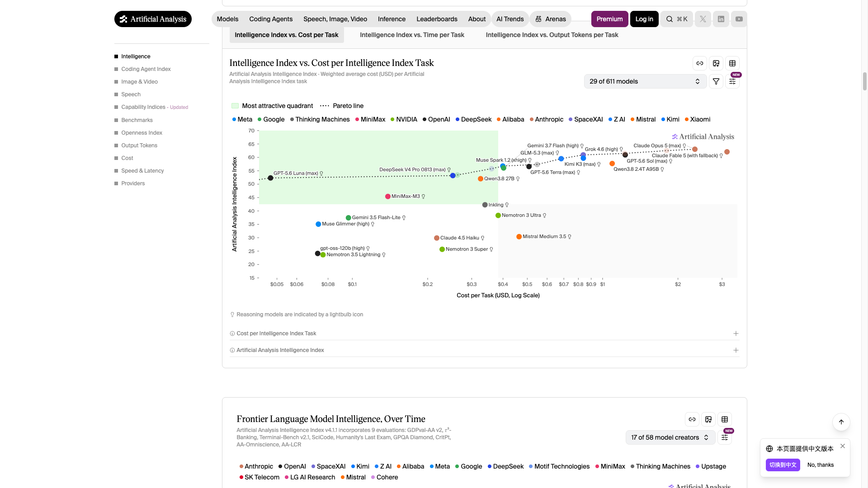Download image icon for the Intelligence vs. Cost chart
This screenshot has width=868, height=488.
coord(716,63)
